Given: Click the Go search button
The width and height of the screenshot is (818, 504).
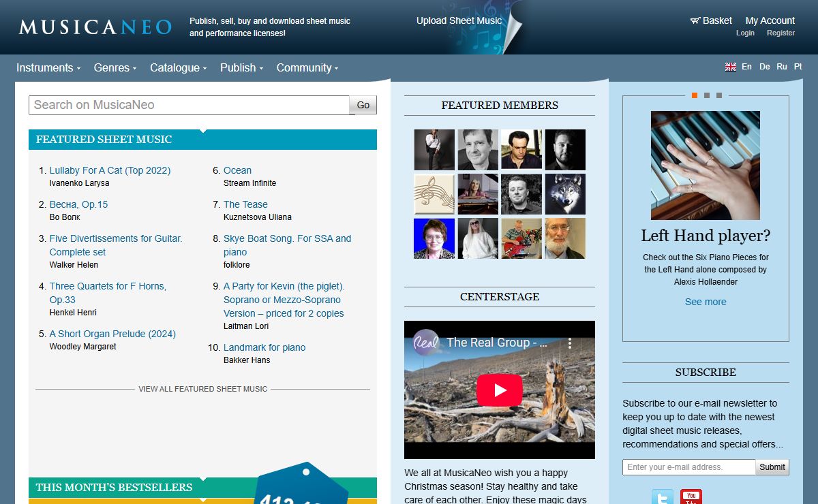Looking at the screenshot, I should pos(363,105).
